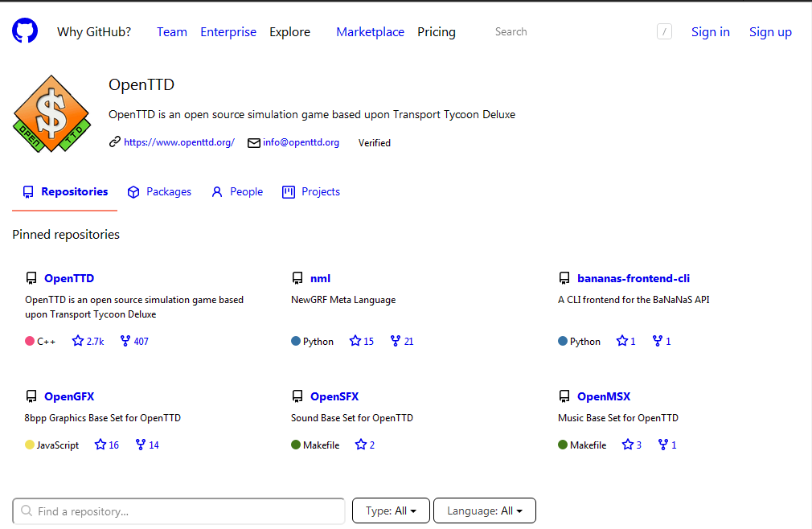Expand the Type: All dropdown
Image resolution: width=812 pixels, height=529 pixels.
click(391, 511)
